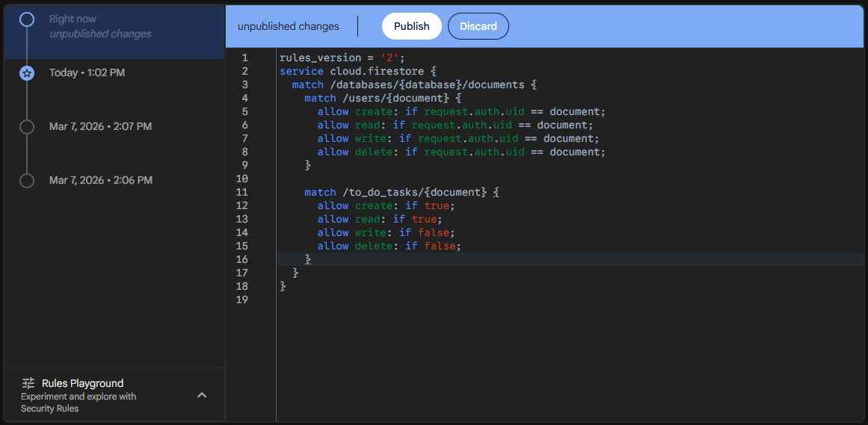This screenshot has height=425, width=868.
Task: Expand the Rules Playground panel chevron
Action: click(x=202, y=395)
